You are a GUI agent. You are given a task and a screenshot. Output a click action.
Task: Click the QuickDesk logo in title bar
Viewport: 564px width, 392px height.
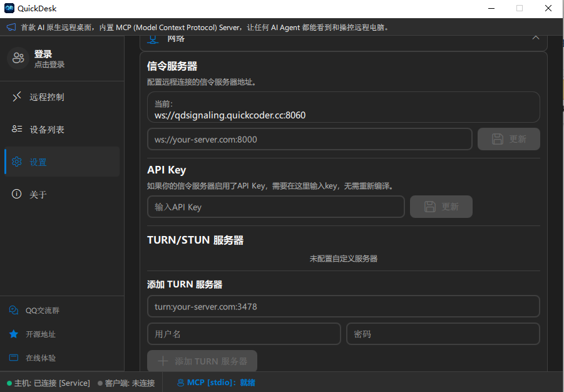tap(9, 8)
